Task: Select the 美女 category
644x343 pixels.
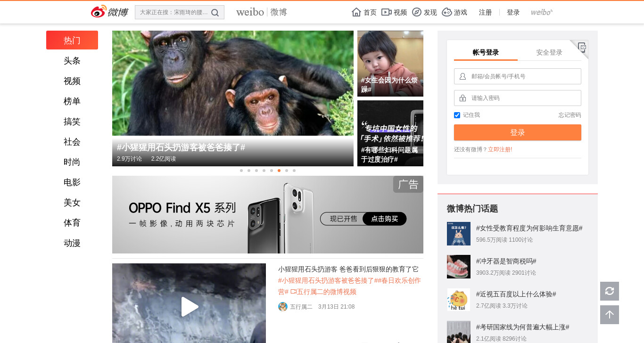Action: pos(72,203)
